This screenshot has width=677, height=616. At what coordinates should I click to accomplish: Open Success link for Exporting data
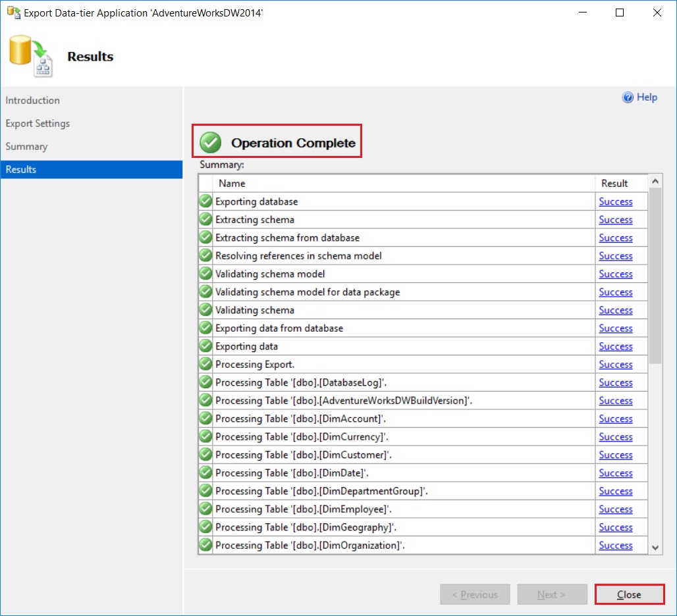[616, 346]
